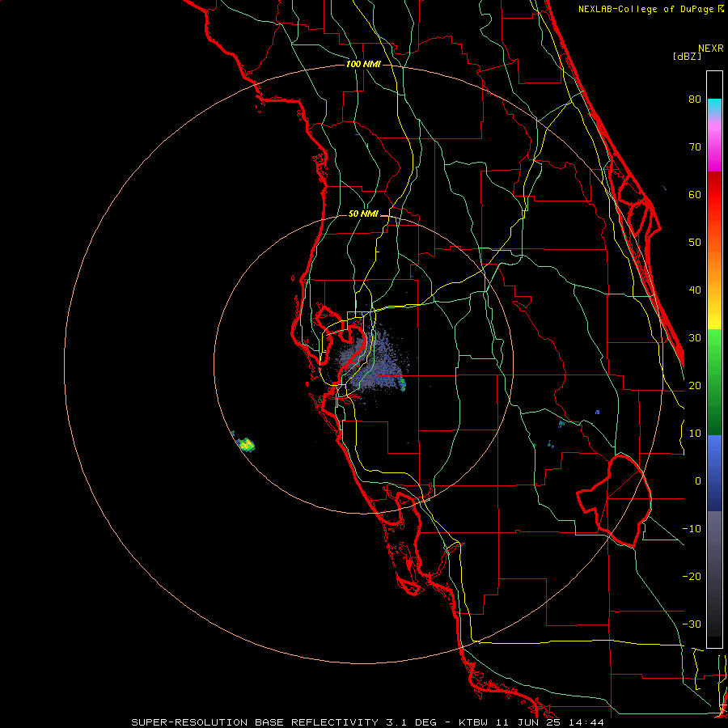Image resolution: width=728 pixels, height=728 pixels.
Task: Click the 30 value on the dBZ scale
Action: 695,337
